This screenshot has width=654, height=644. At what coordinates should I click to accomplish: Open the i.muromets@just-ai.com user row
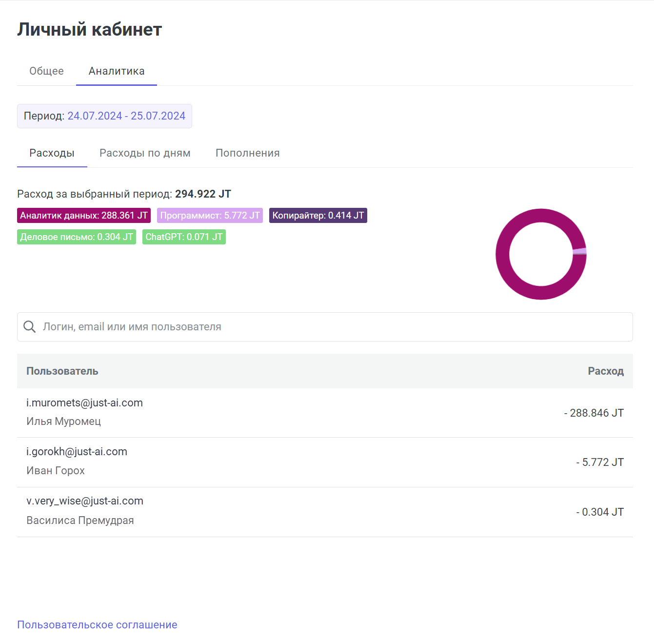[84, 403]
